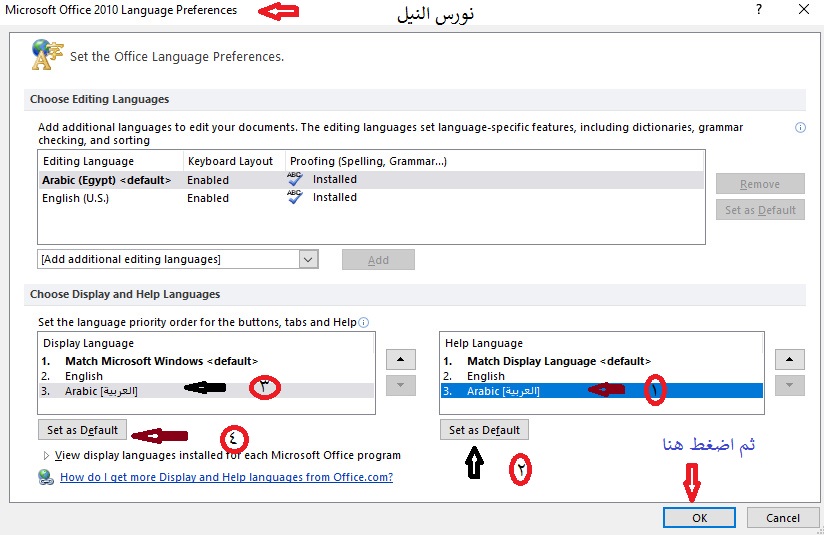Select 'Match Microsoft Windows' display language

161,361
